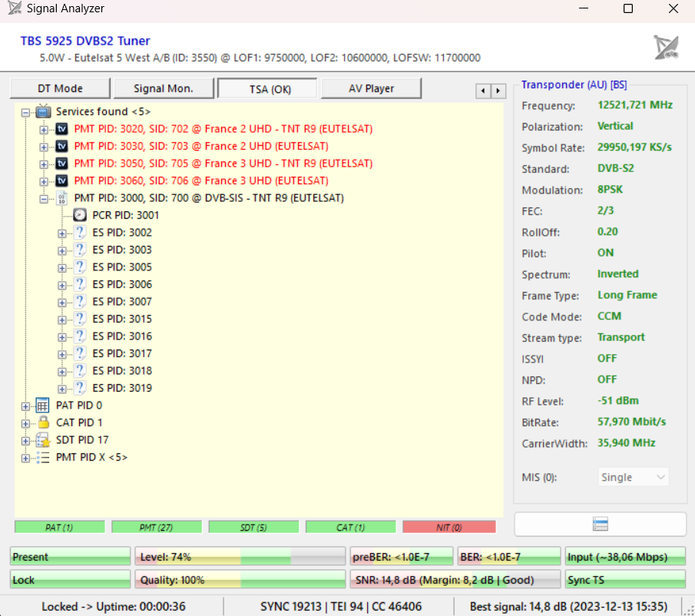Click the Sync TS indicator
The image size is (695, 616).
(625, 580)
